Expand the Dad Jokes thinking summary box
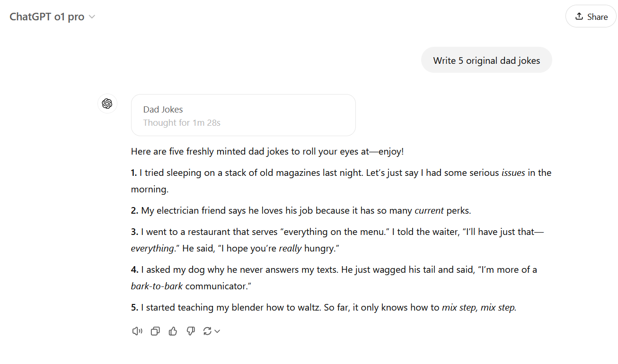Viewport: 618px width, 364px height. pos(243,115)
